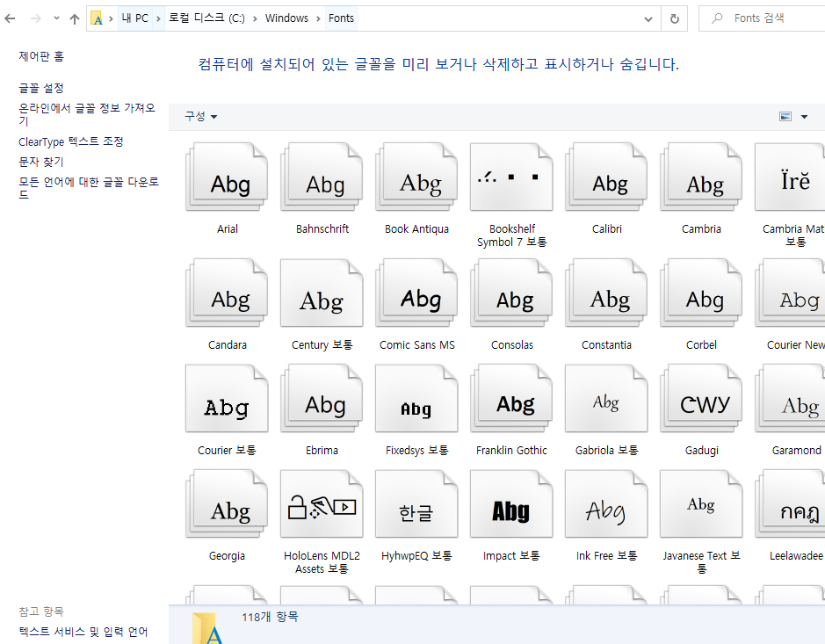This screenshot has height=644, width=825.
Task: Open 모든 언어에 대한 글꼴 다운로드 link
Action: [x=89, y=188]
